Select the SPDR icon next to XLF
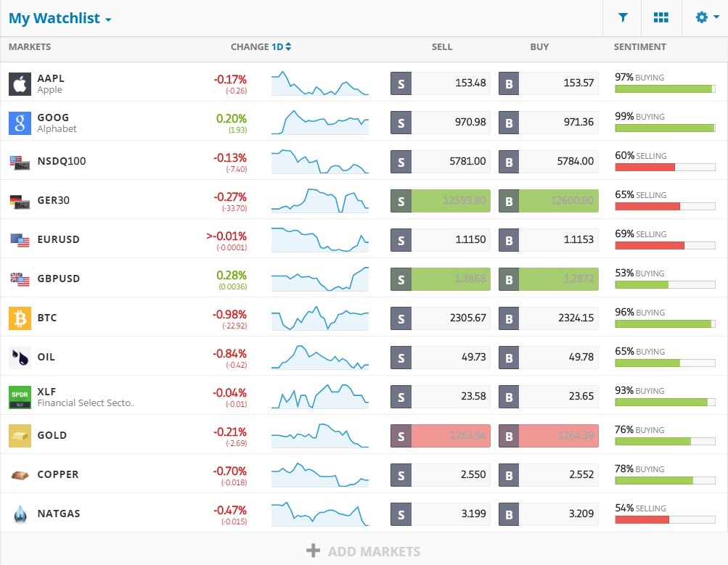The width and height of the screenshot is (728, 565). pos(18,396)
